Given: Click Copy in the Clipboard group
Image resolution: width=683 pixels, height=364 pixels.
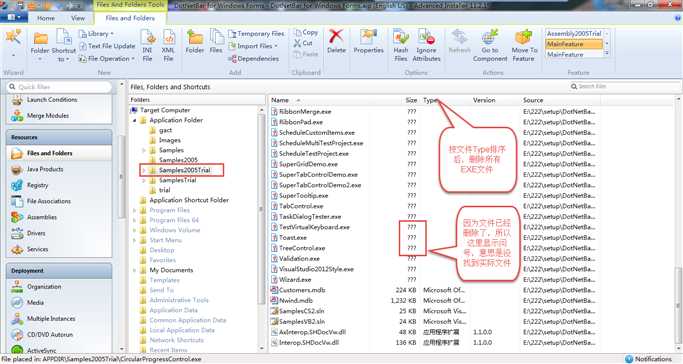Looking at the screenshot, I should pyautogui.click(x=306, y=32).
